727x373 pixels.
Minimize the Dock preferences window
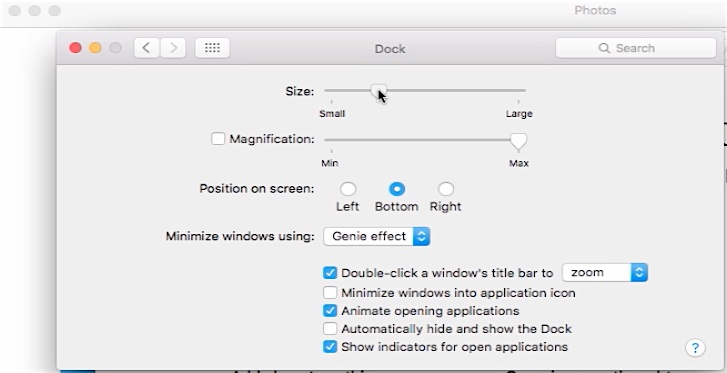[96, 48]
